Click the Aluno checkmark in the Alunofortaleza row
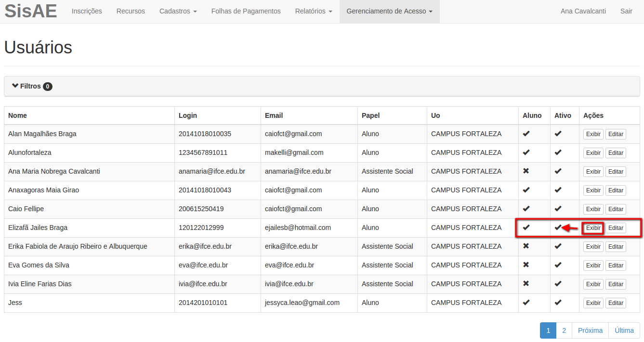Image resolution: width=644 pixels, height=342 pixels. [526, 152]
